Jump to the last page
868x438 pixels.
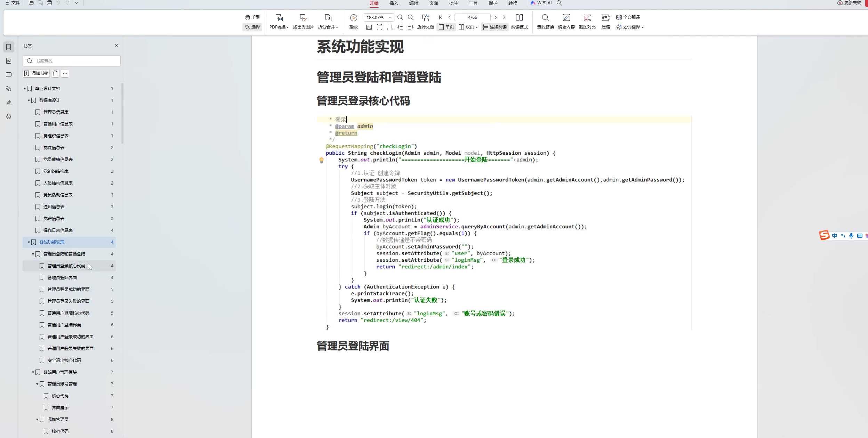pyautogui.click(x=505, y=17)
